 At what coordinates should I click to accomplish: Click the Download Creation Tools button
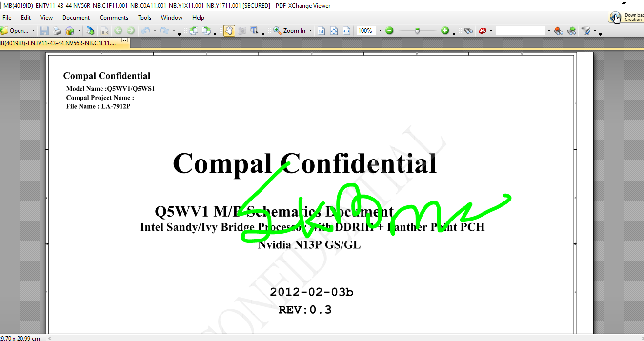click(626, 17)
